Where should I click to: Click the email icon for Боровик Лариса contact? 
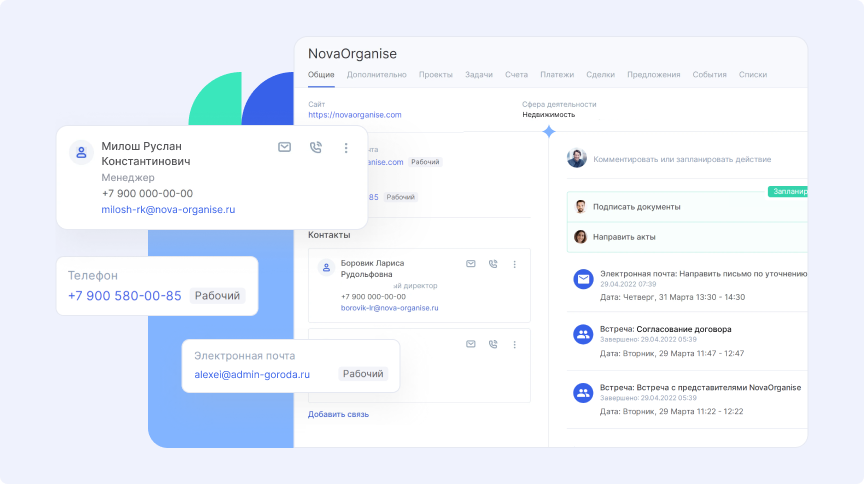(471, 264)
